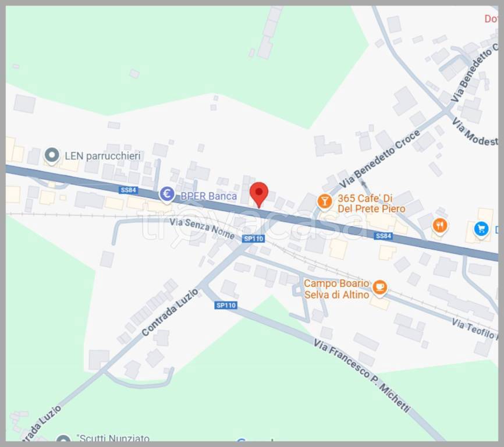Click the Via Senza Nome street label

click(202, 229)
